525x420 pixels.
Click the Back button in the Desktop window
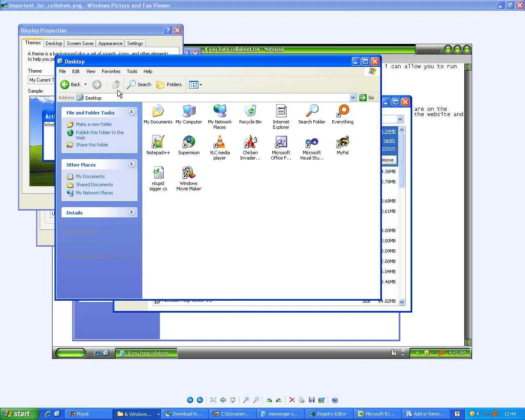[x=71, y=84]
